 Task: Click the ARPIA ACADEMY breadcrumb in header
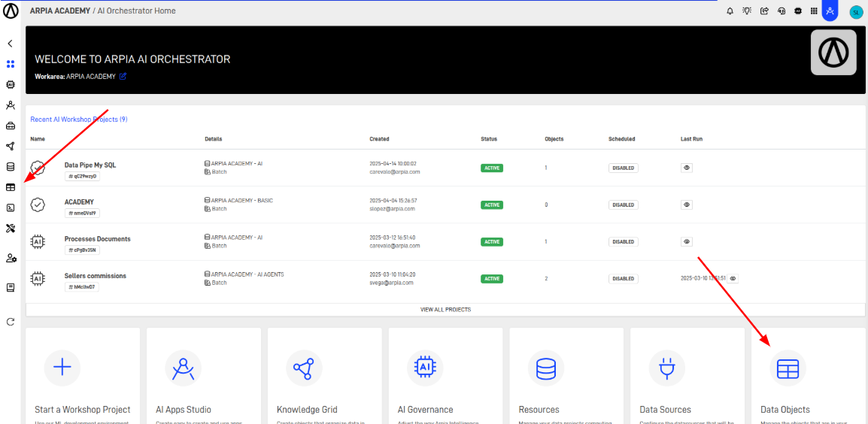click(59, 11)
